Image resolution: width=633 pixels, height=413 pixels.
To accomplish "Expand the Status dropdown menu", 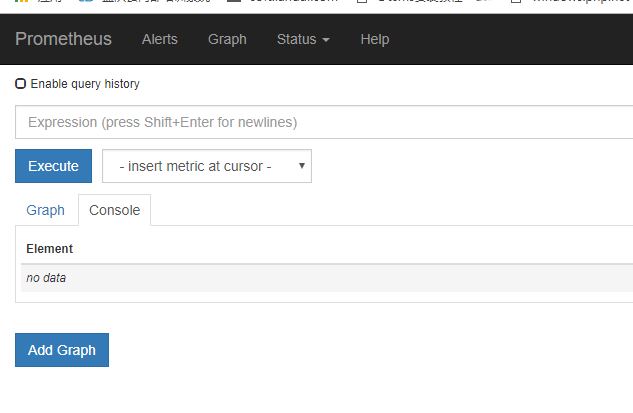I will [303, 39].
